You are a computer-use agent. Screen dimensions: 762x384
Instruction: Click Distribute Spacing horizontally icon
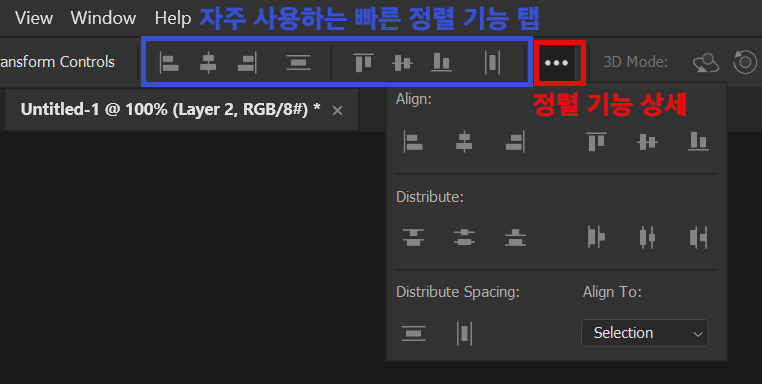pyautogui.click(x=464, y=333)
